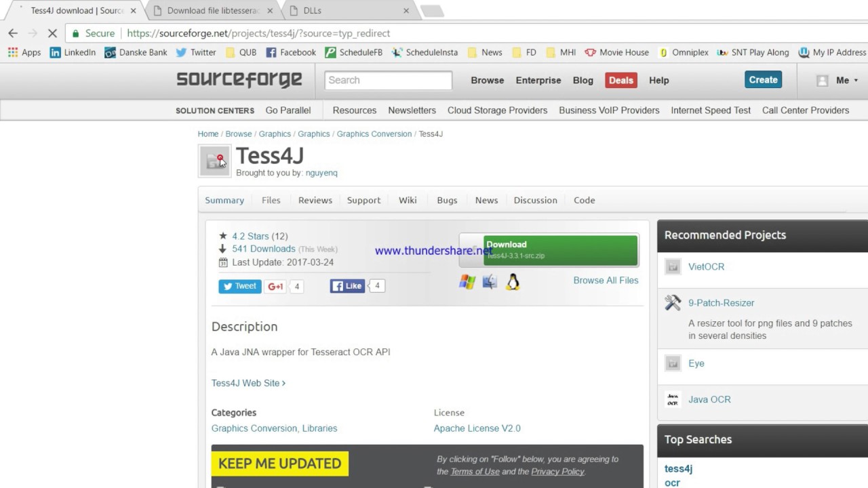The image size is (868, 488).
Task: Open the Movie House bookmark
Action: coord(617,52)
